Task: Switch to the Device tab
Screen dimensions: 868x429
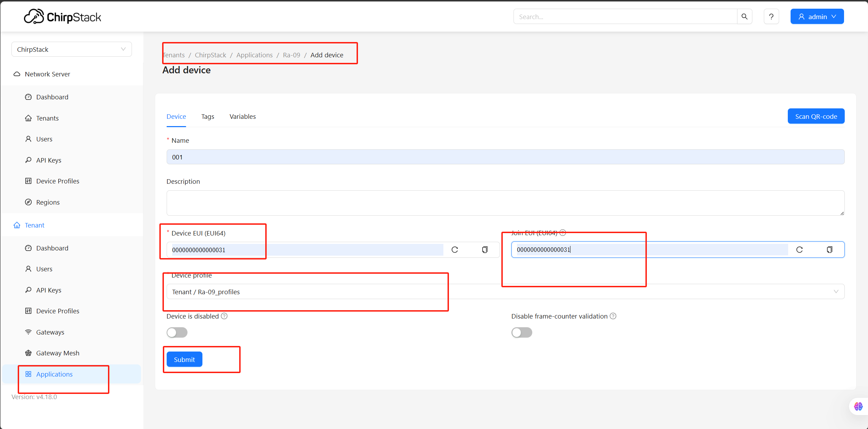Action: click(176, 117)
